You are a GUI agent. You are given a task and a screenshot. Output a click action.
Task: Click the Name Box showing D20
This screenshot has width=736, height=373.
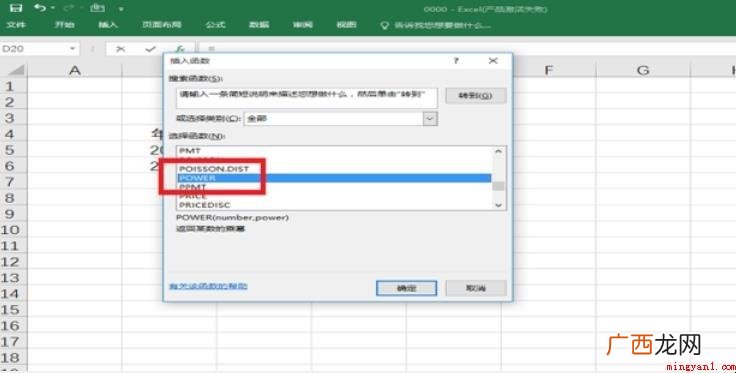33,49
